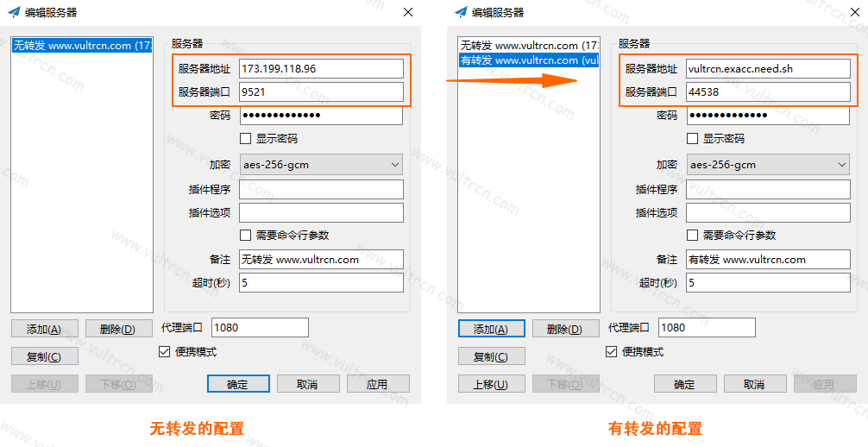Focus server port field 9521
The image size is (868, 447).
click(321, 92)
